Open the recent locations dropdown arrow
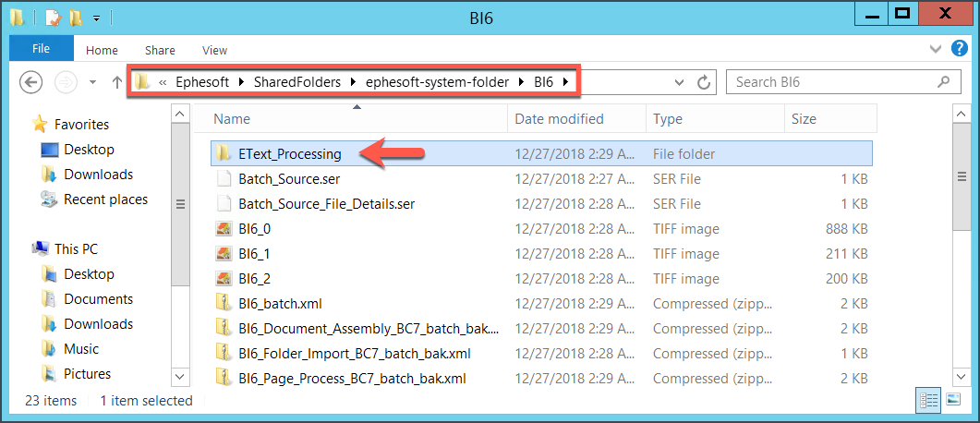The height and width of the screenshot is (423, 980). coord(93,82)
